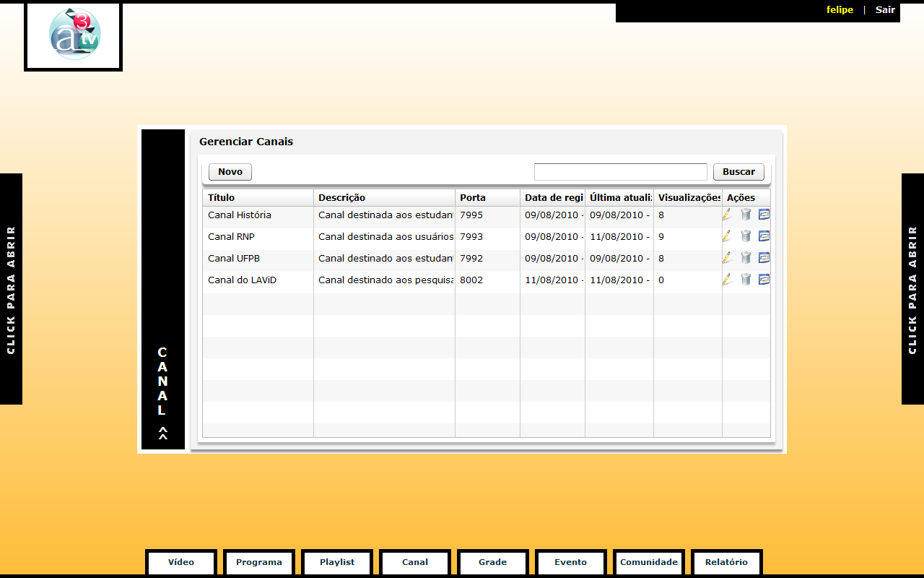Open the left CLICK PARA ABRIR panel

pos(11,289)
